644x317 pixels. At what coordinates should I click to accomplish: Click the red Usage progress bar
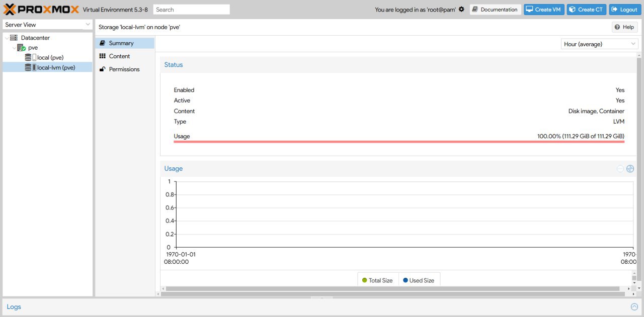tap(399, 142)
